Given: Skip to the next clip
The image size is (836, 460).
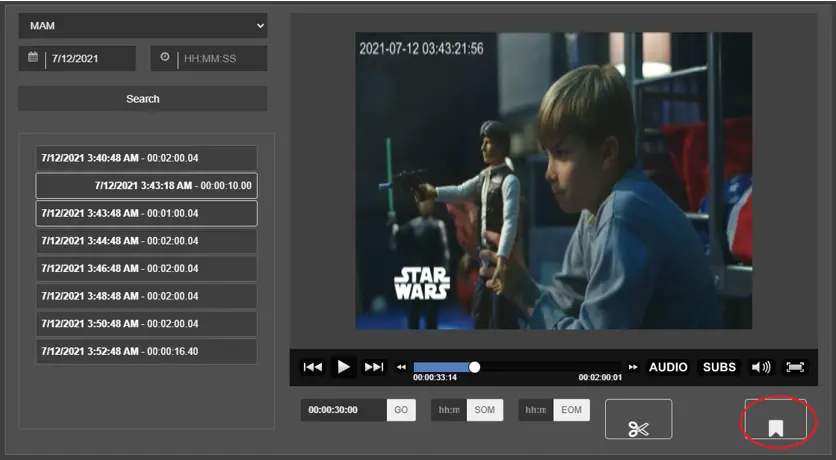Looking at the screenshot, I should 374,367.
